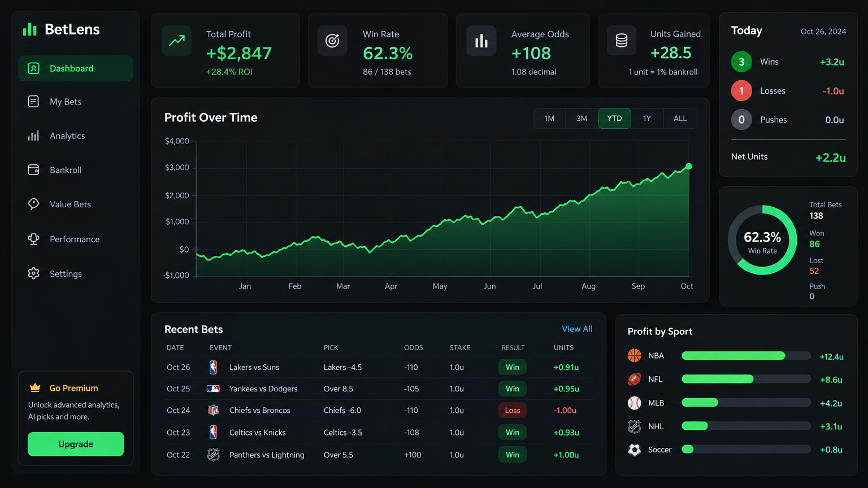The height and width of the screenshot is (488, 868).
Task: Click the green Upgrade button
Action: (76, 444)
